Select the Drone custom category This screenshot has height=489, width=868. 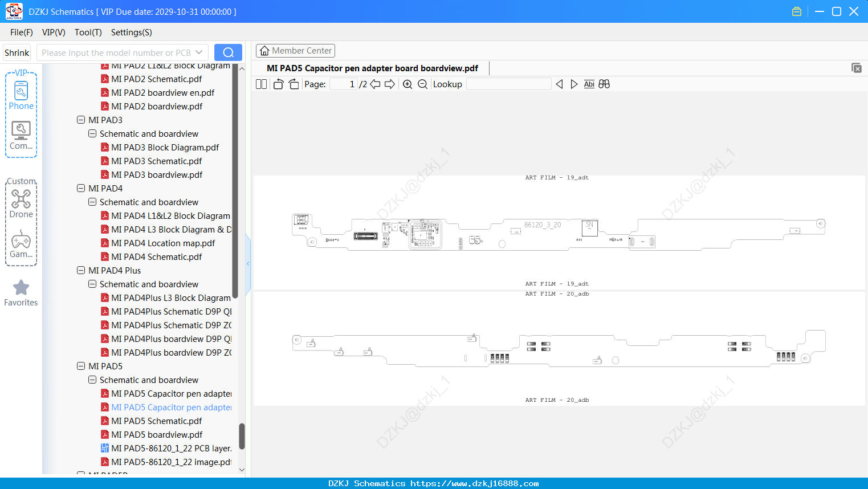tap(21, 203)
